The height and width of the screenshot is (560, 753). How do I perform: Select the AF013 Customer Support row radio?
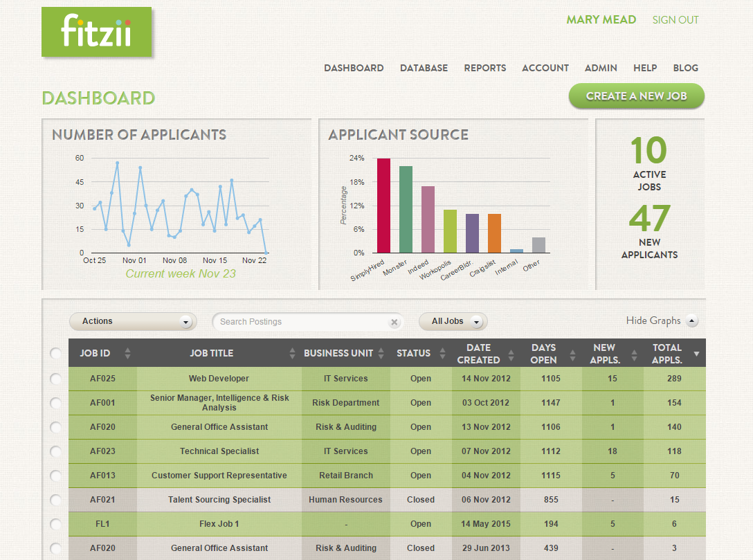pos(55,476)
